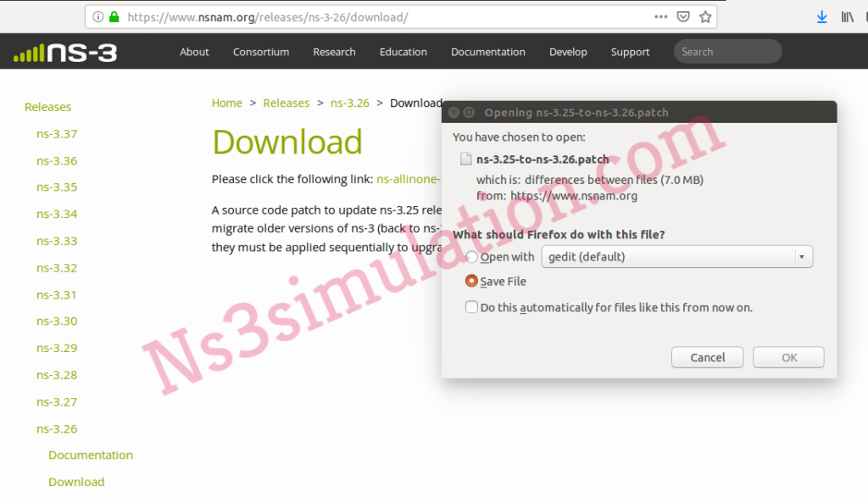Confirm the download dialog with OK
868x498 pixels.
(x=789, y=357)
